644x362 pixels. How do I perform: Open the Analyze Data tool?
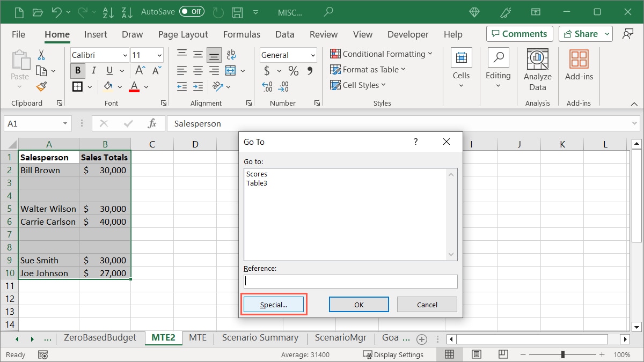(537, 70)
